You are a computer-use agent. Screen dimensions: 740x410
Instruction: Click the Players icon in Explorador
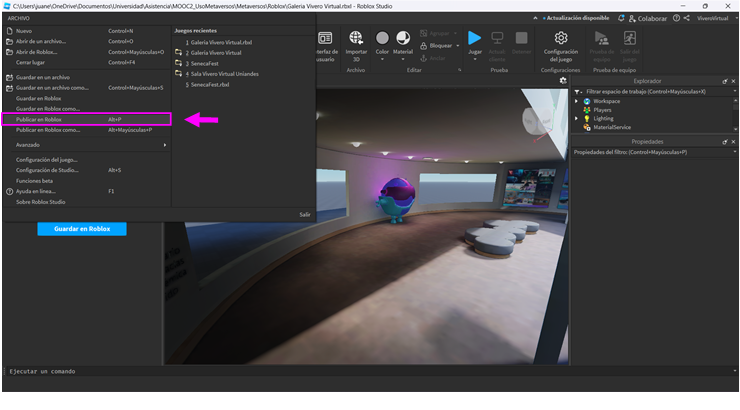pos(587,110)
